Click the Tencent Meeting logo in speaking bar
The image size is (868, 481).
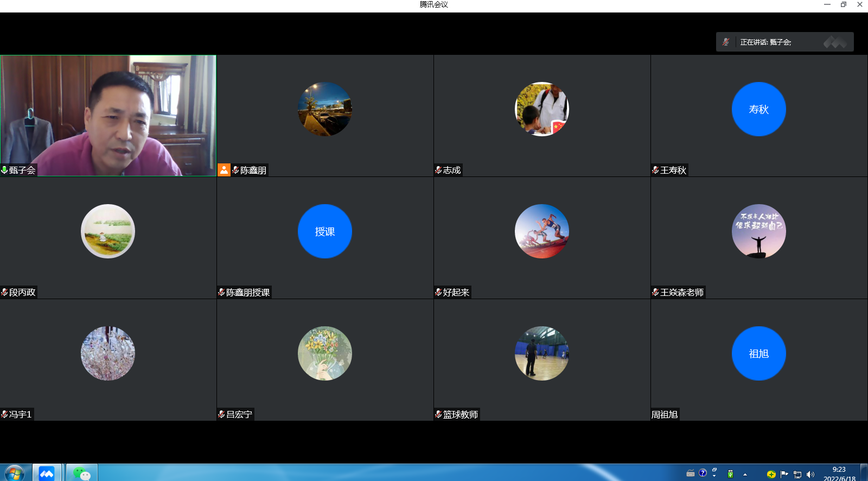(835, 42)
